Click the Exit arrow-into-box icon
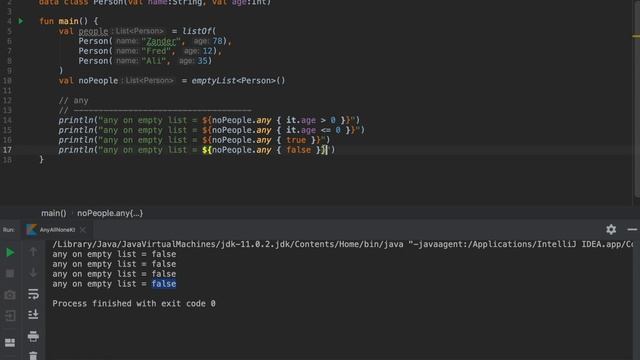 (10, 316)
